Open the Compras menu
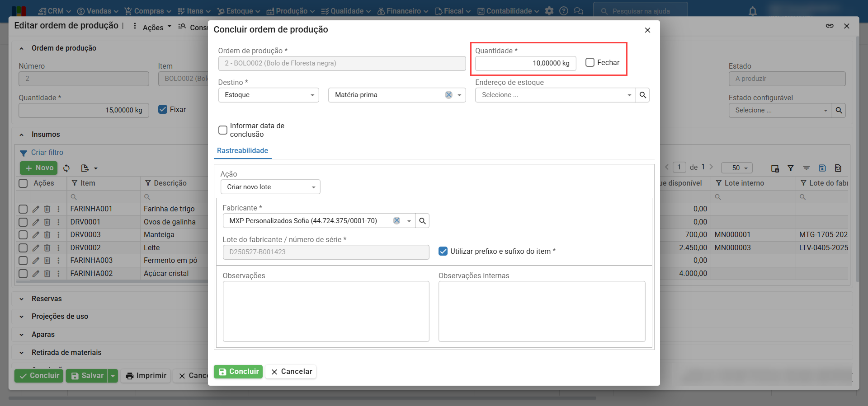 148,11
